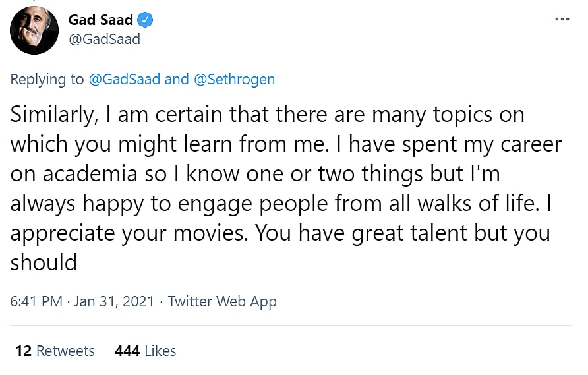Viewport: 588px width, 375px height.
Task: Open the three-dot More options menu
Action: click(x=562, y=19)
